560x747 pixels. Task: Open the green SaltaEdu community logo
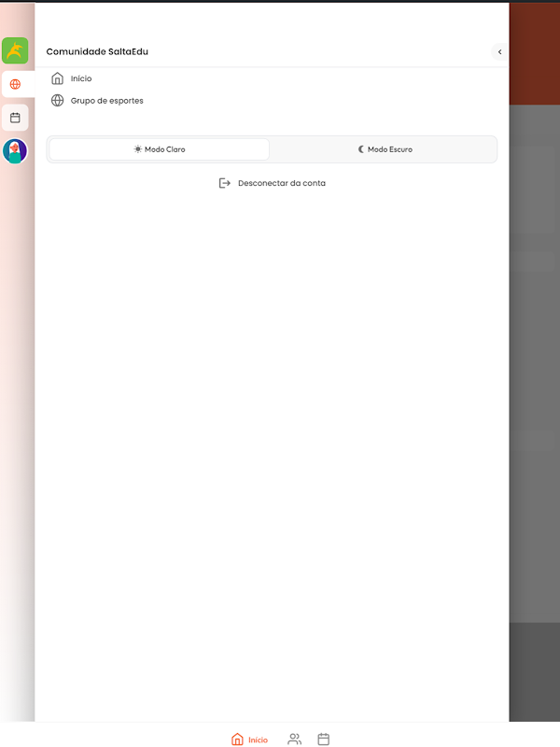click(15, 50)
